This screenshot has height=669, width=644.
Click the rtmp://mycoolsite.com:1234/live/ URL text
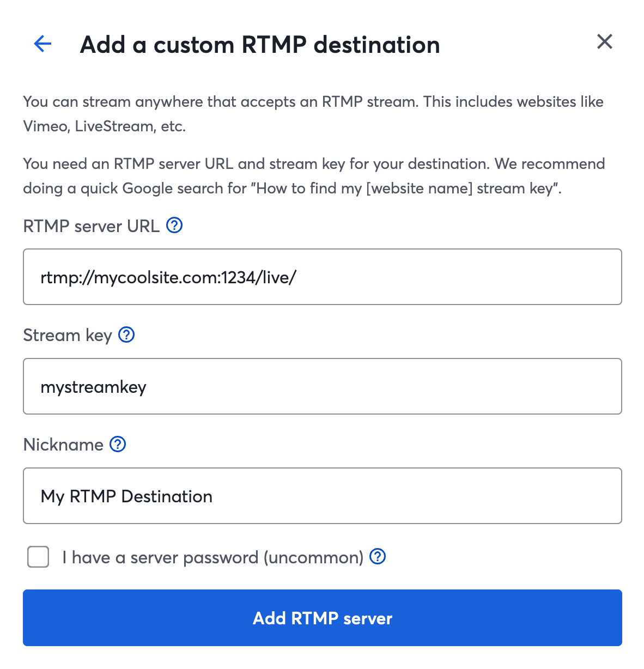[x=168, y=277]
